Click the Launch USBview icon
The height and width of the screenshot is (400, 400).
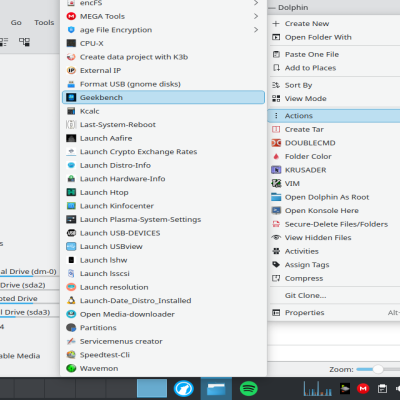point(71,246)
